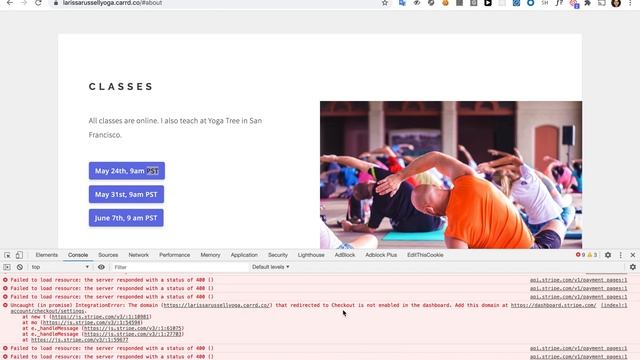Open 'at new t' stripe.com stack trace link
This screenshot has height=360, width=640.
point(100,317)
